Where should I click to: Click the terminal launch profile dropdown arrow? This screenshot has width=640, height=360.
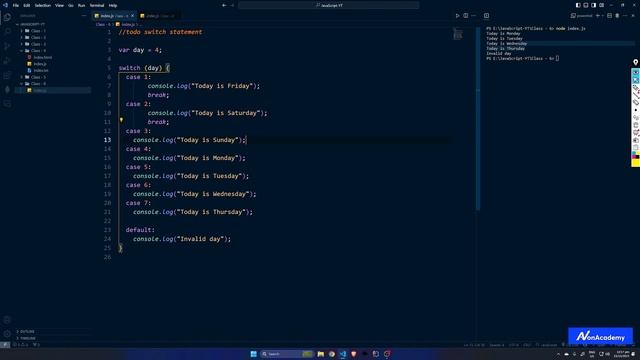pos(603,16)
